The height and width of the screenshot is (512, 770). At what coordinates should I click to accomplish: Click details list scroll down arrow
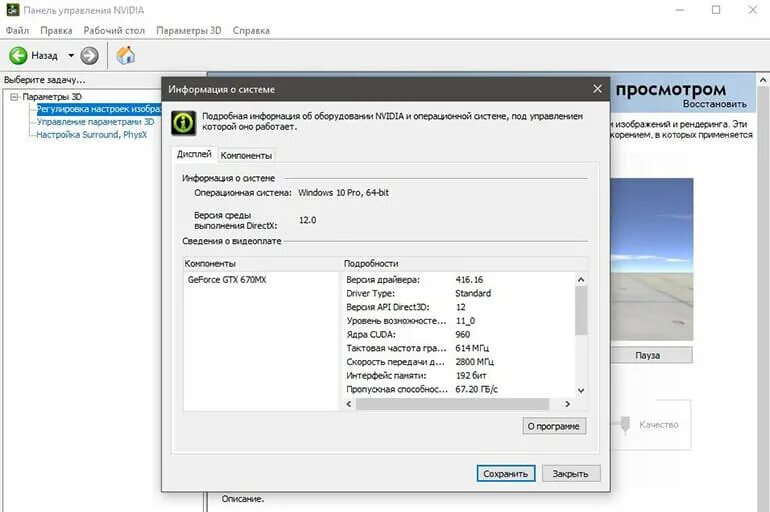pos(581,391)
